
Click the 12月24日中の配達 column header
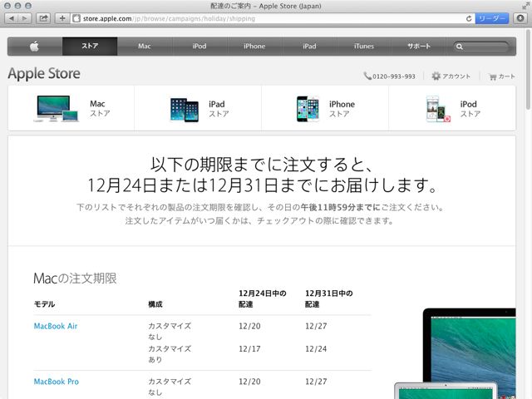(x=263, y=298)
